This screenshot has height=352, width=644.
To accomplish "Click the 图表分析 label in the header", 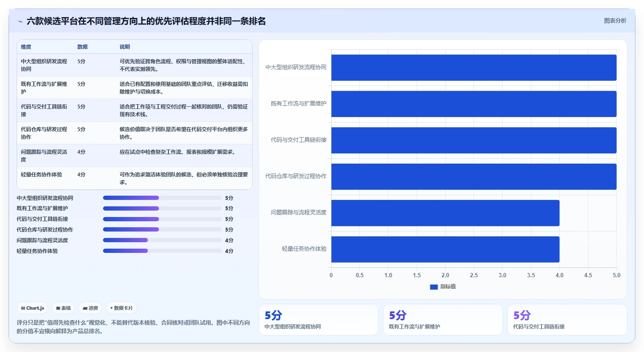I will point(615,21).
